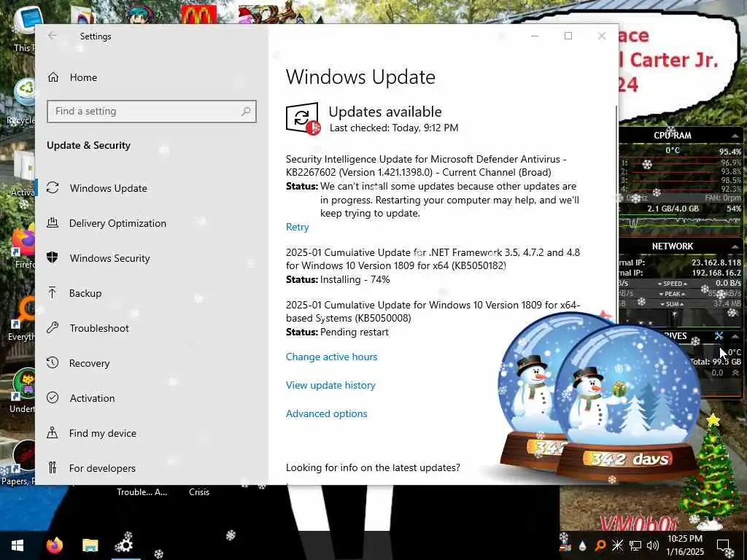Viewport: 747px width, 560px height.
Task: Click the taskbar clock showing 10:25 PM
Action: coord(684,545)
